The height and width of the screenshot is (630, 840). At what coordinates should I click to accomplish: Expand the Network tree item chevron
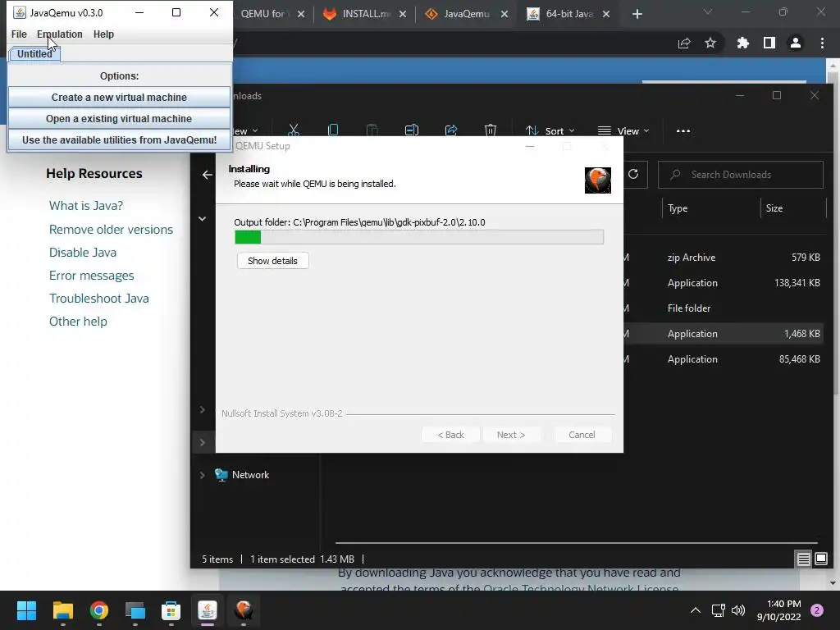click(202, 475)
